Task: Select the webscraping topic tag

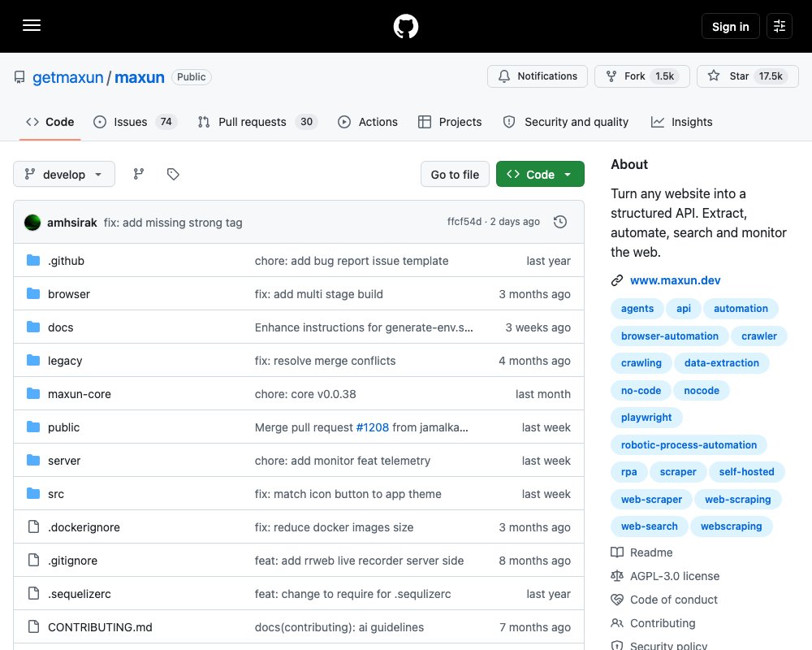Action: [x=731, y=526]
